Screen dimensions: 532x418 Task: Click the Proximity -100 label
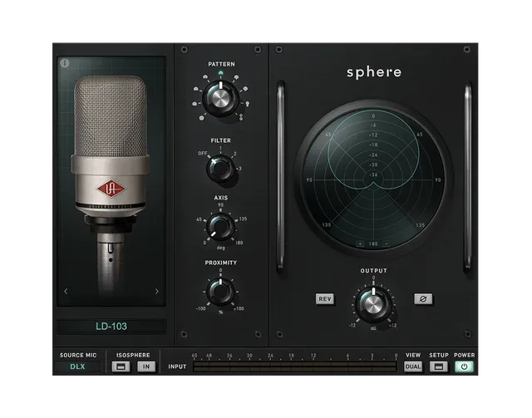201,308
